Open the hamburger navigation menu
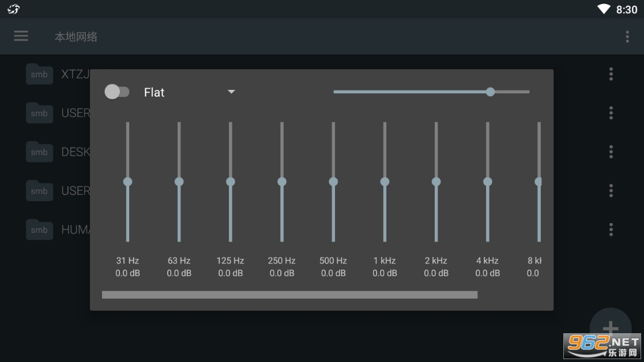Viewport: 644px width, 362px height. (x=21, y=36)
